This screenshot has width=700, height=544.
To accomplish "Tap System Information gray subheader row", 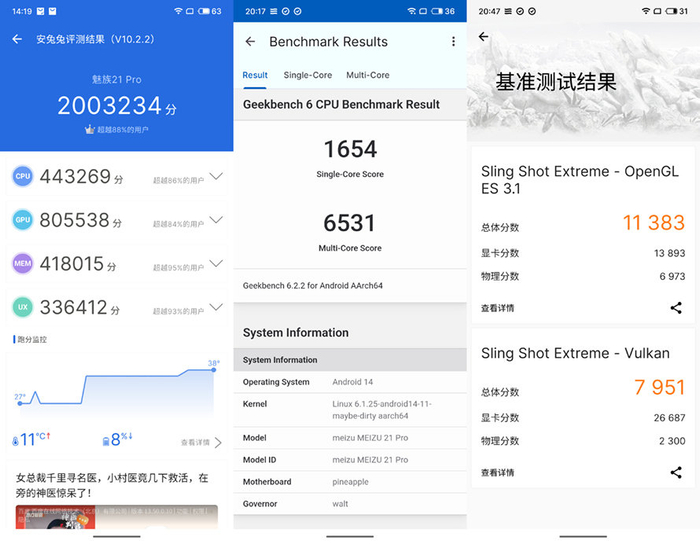I will (x=350, y=360).
